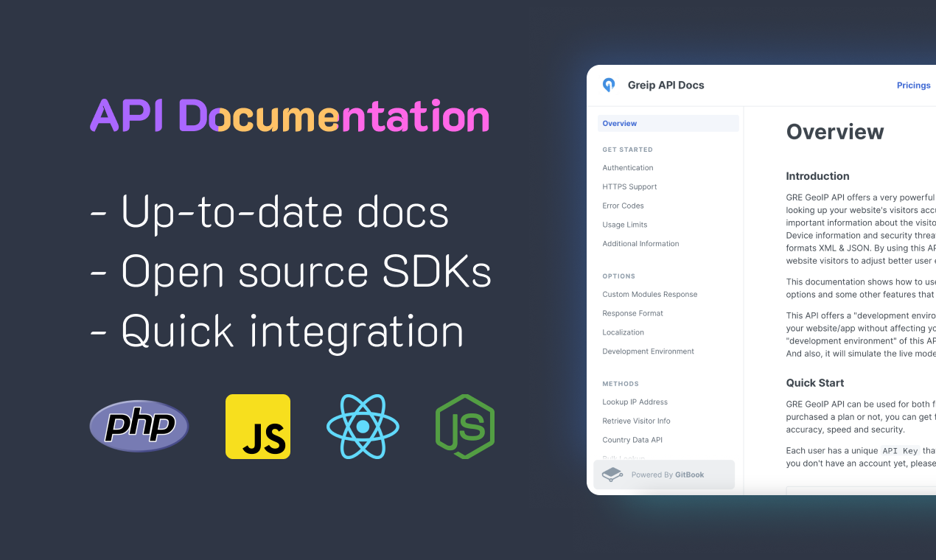The image size is (936, 560).
Task: Click the Quick integration bullet text
Action: click(x=276, y=333)
